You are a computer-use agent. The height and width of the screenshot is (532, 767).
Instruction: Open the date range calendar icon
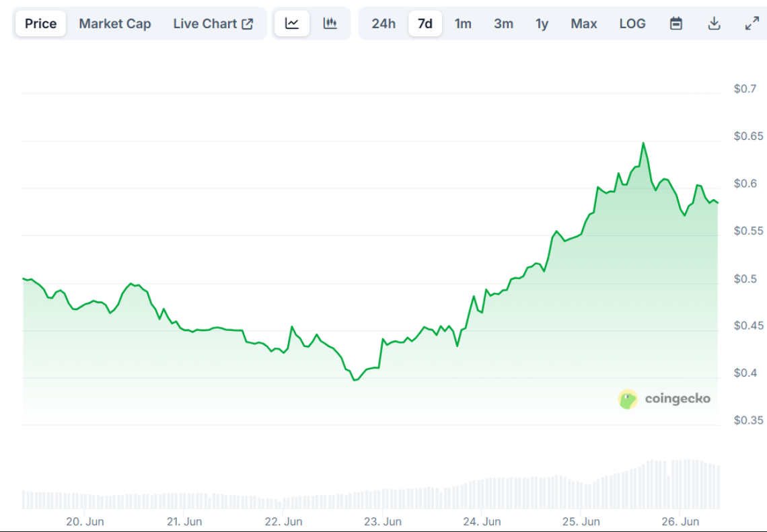click(676, 23)
